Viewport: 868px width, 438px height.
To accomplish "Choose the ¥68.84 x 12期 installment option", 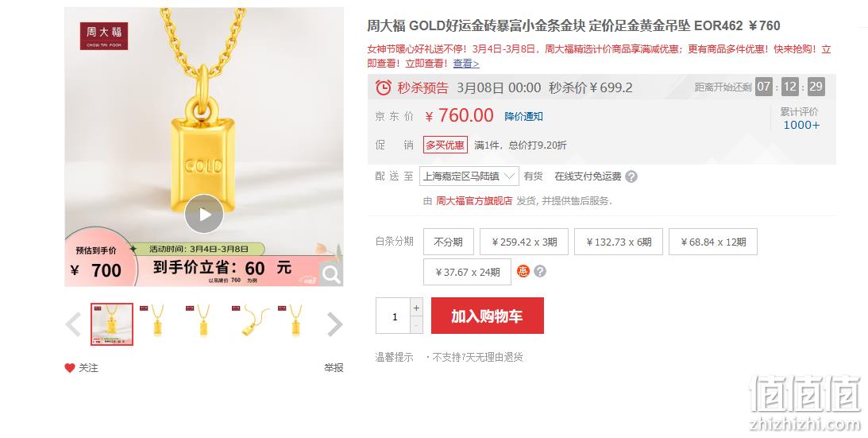I will point(713,242).
